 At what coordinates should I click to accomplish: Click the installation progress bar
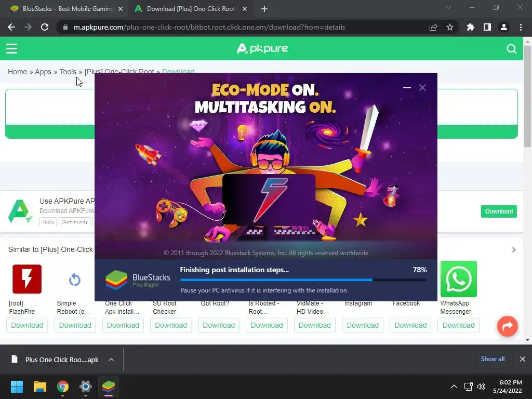tap(303, 280)
